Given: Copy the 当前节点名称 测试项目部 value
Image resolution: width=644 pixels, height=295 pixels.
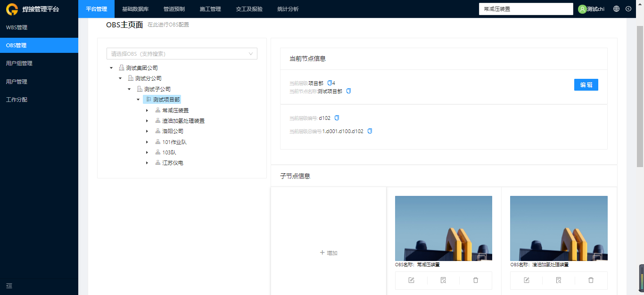Looking at the screenshot, I should pyautogui.click(x=348, y=91).
